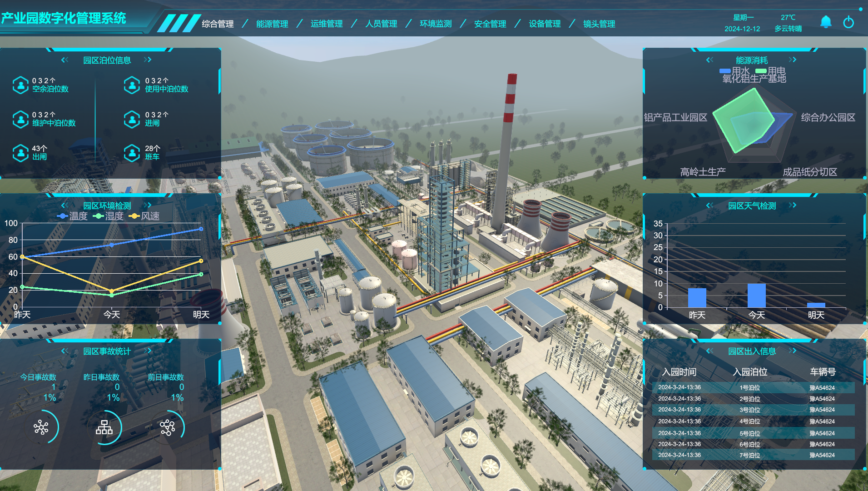Screen dimensions: 868x491
Task: Go to next page of 园区泊位信息 panel
Action: coord(148,60)
